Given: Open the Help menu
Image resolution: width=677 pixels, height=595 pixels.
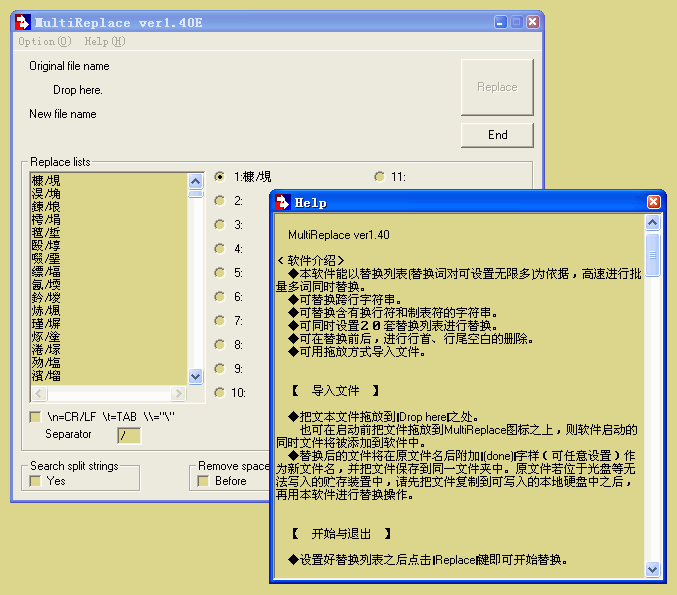Looking at the screenshot, I should point(104,42).
